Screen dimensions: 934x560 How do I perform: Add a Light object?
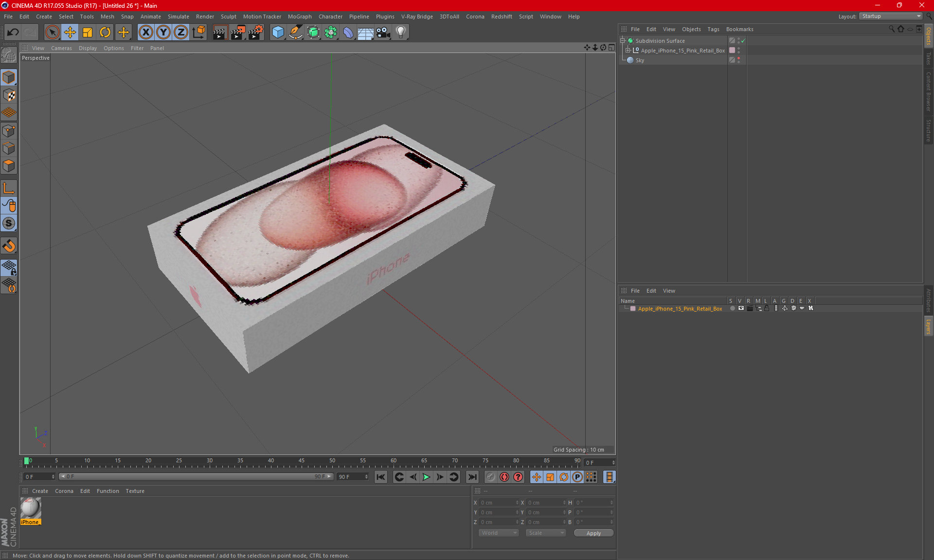pos(401,32)
